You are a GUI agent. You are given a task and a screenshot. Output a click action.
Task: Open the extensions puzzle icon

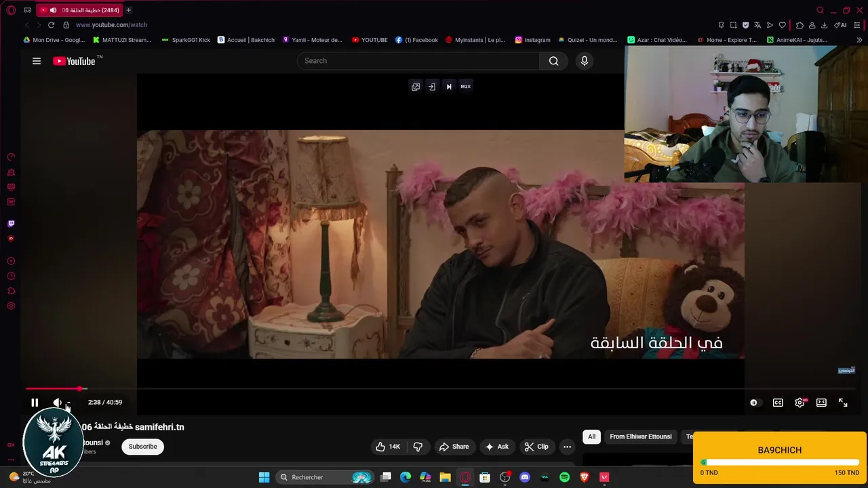coord(800,25)
